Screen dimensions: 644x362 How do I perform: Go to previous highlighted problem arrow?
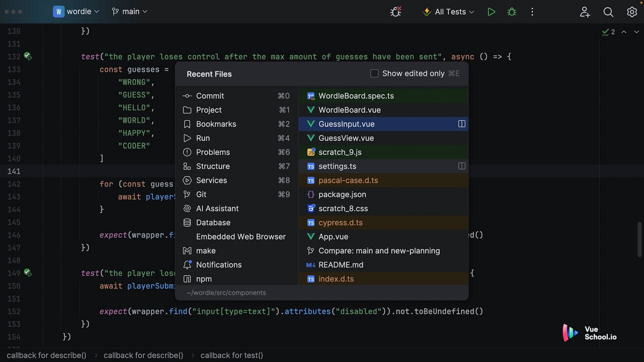[x=624, y=32]
